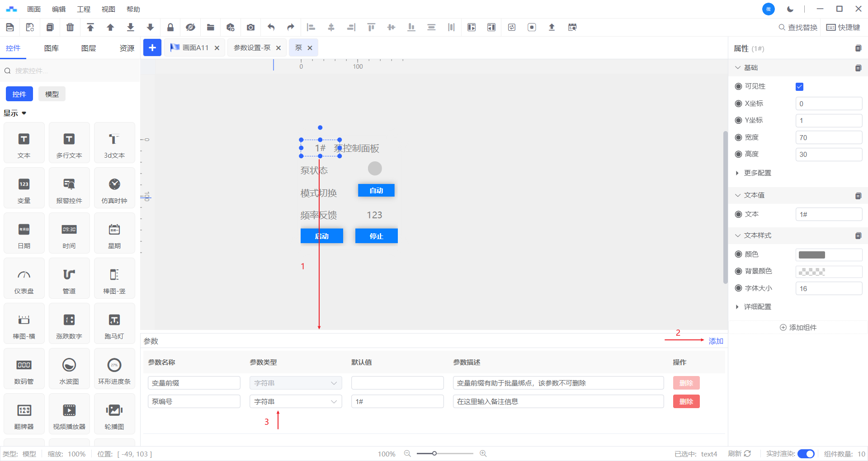This screenshot has height=461, width=868.
Task: Open the 工程 menu
Action: point(84,9)
